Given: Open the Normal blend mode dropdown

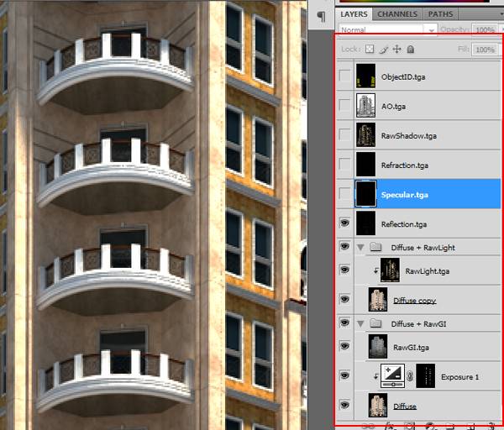Looking at the screenshot, I should click(x=386, y=29).
